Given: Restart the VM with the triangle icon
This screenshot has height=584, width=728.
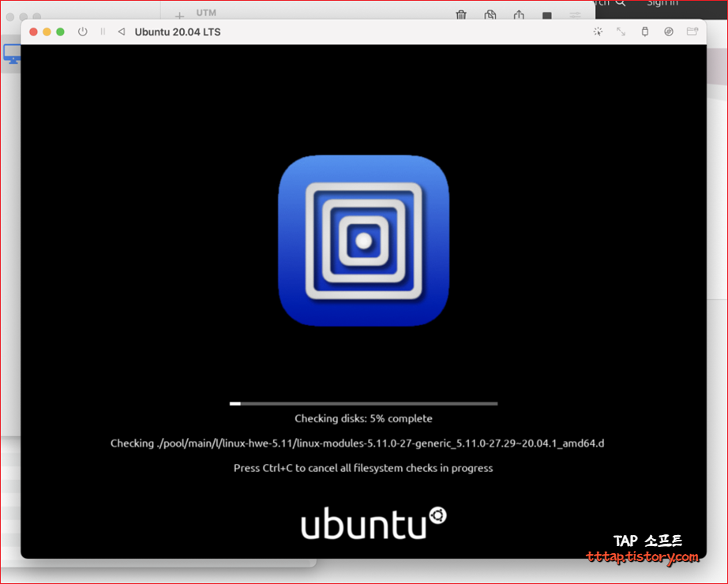Looking at the screenshot, I should pos(122,32).
